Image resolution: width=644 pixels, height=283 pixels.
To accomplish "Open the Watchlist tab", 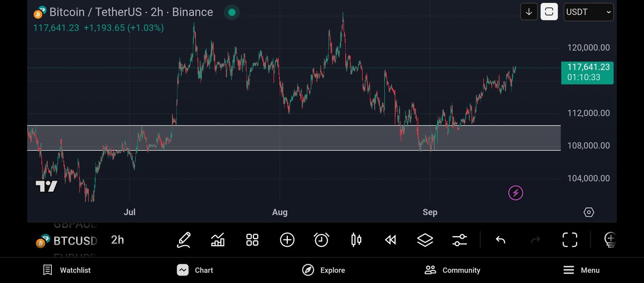I will click(x=67, y=270).
